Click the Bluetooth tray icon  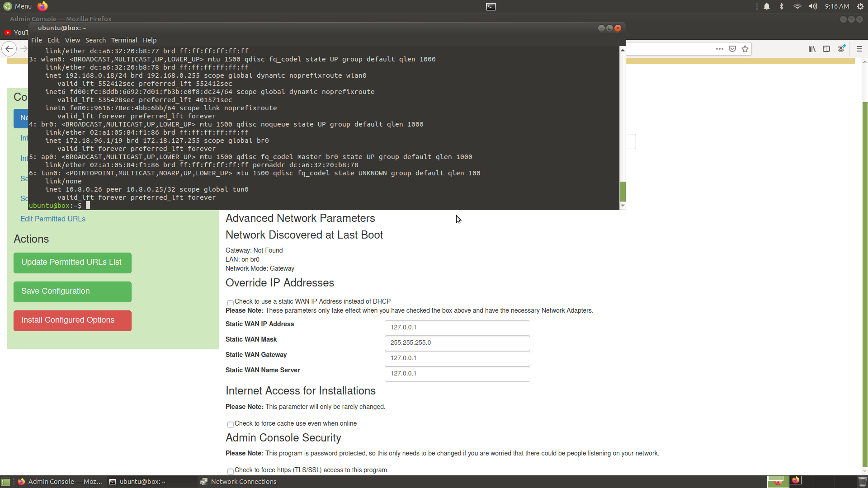coord(782,6)
